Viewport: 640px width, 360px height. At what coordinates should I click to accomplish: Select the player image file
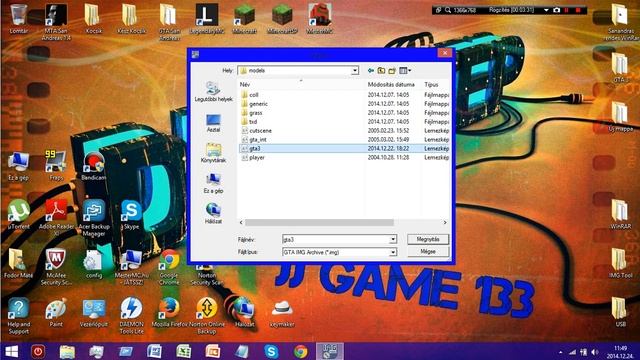[257, 158]
